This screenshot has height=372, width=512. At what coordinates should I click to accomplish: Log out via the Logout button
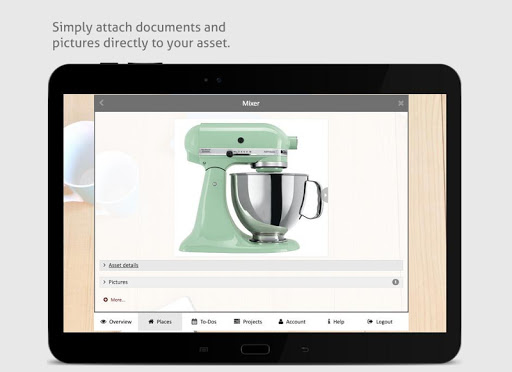380,322
